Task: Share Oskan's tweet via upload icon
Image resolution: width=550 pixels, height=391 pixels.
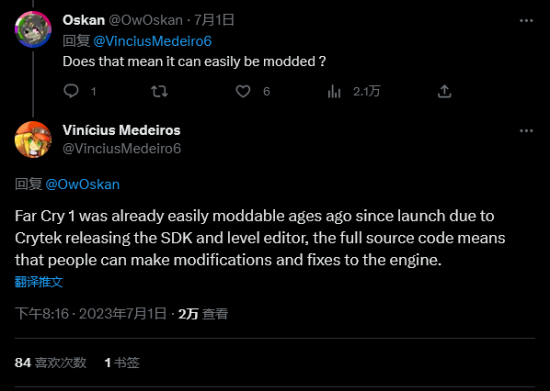Action: (x=444, y=92)
